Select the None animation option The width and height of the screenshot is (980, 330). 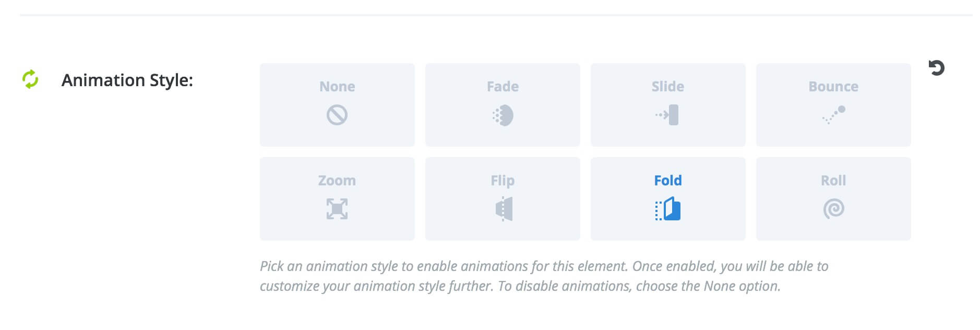[x=337, y=105]
